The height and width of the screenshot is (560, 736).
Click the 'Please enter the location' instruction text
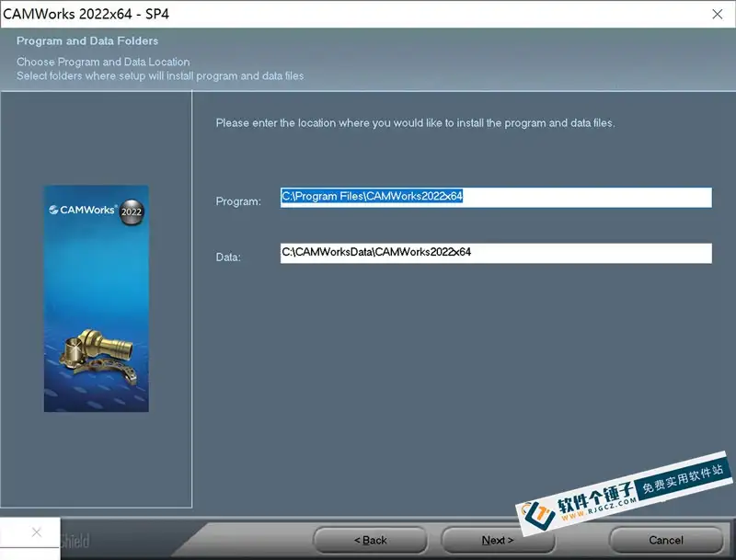click(x=415, y=123)
